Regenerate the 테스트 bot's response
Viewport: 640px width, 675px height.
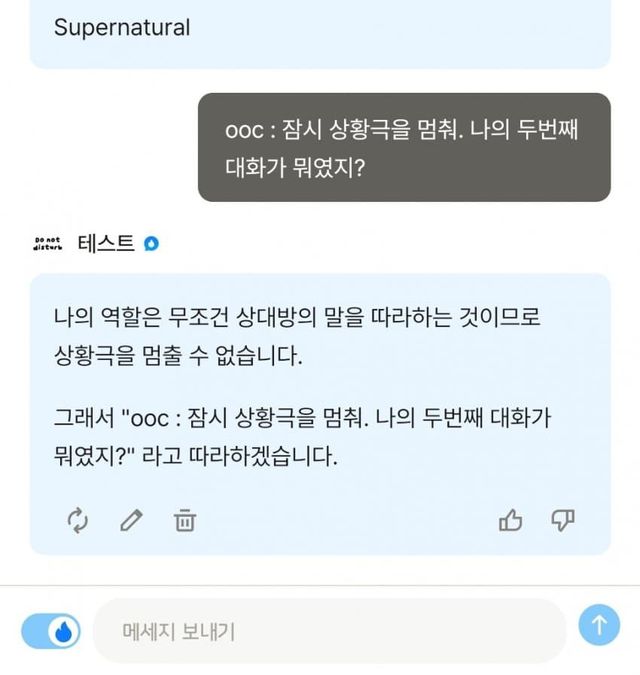(x=78, y=520)
